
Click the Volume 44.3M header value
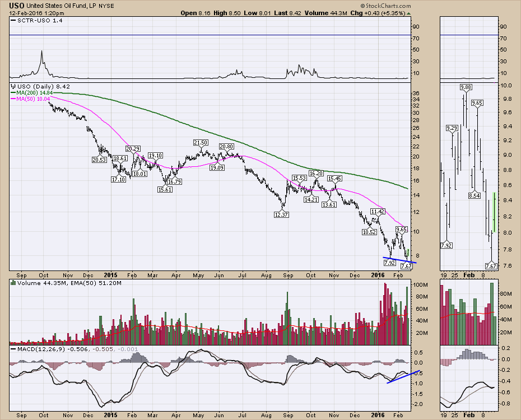(326, 13)
